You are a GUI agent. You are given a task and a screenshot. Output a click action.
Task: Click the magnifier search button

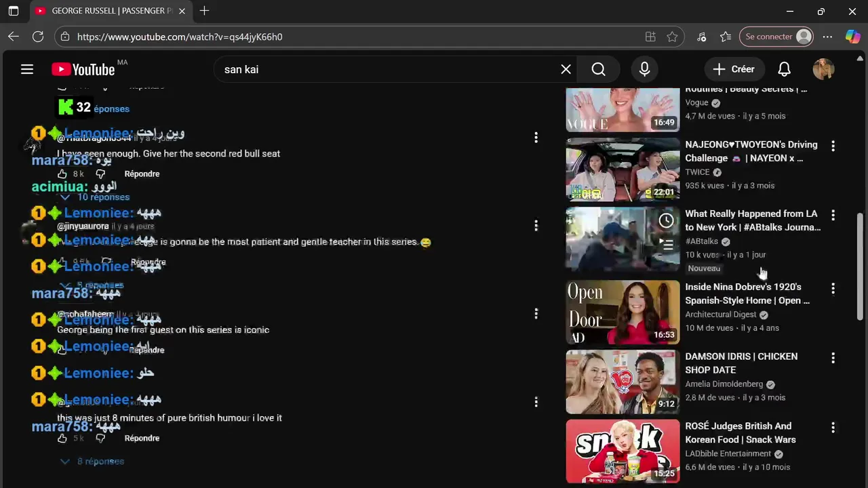click(598, 69)
